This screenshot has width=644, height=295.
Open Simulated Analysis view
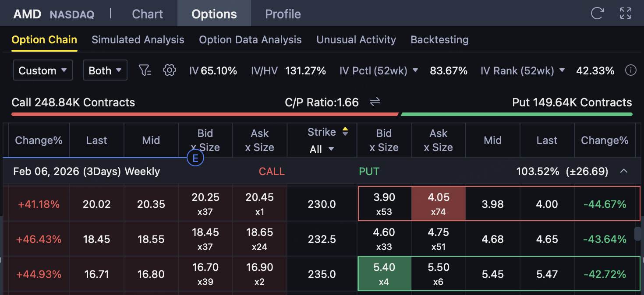(138, 40)
